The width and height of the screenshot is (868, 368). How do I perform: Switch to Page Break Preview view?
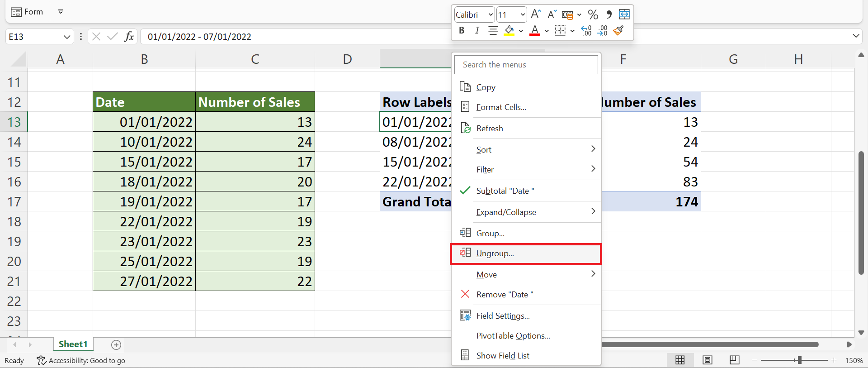[735, 360]
